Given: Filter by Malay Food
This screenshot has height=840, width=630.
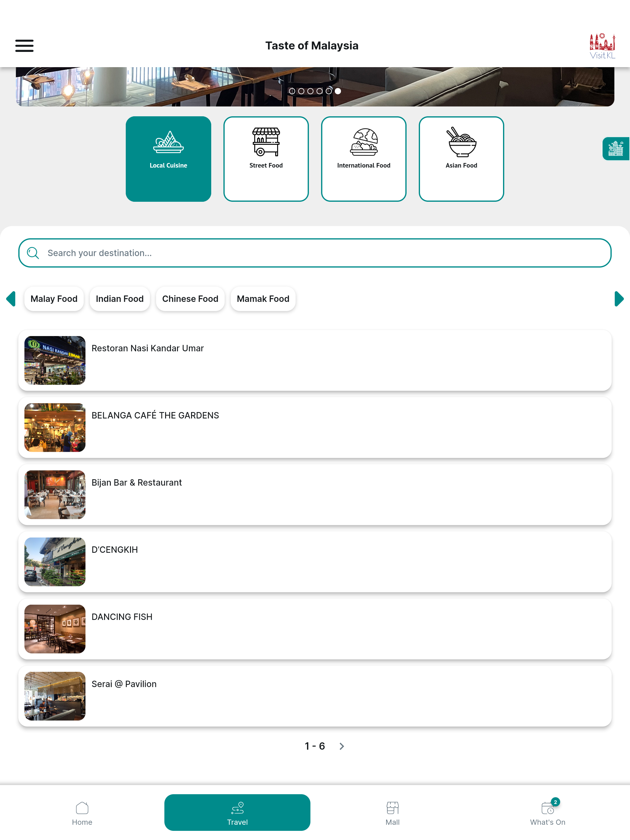Looking at the screenshot, I should (54, 299).
